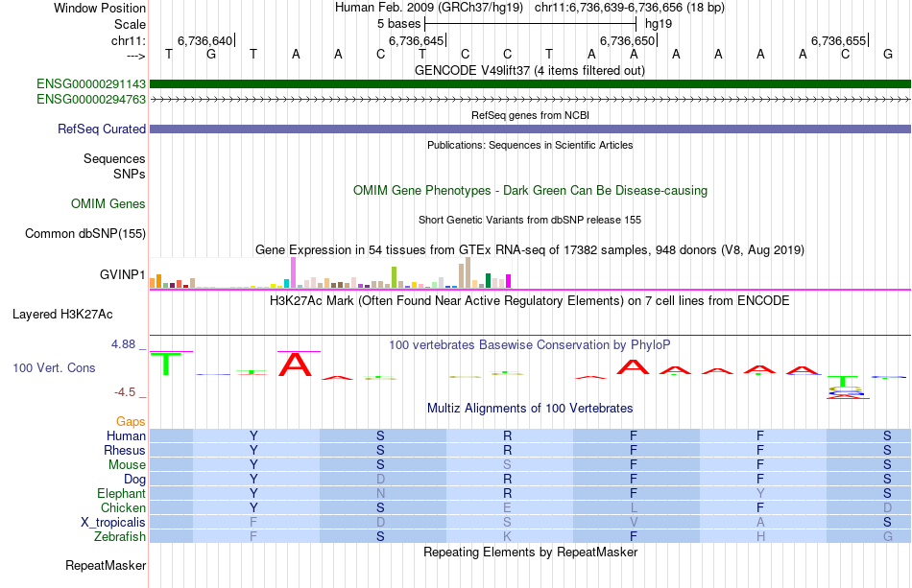Click the R residue in the Human row
912x588 pixels.
point(507,435)
